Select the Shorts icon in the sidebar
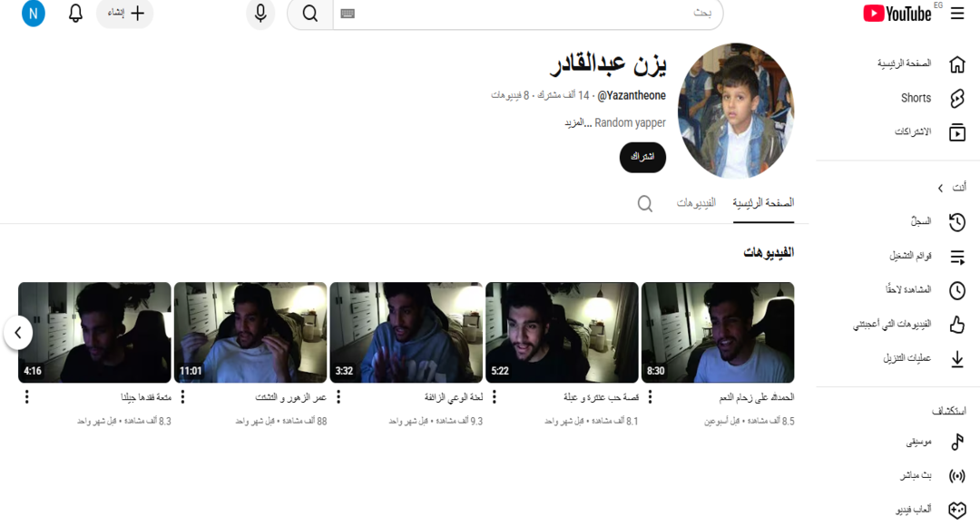The height and width of the screenshot is (526, 980). pos(957,98)
